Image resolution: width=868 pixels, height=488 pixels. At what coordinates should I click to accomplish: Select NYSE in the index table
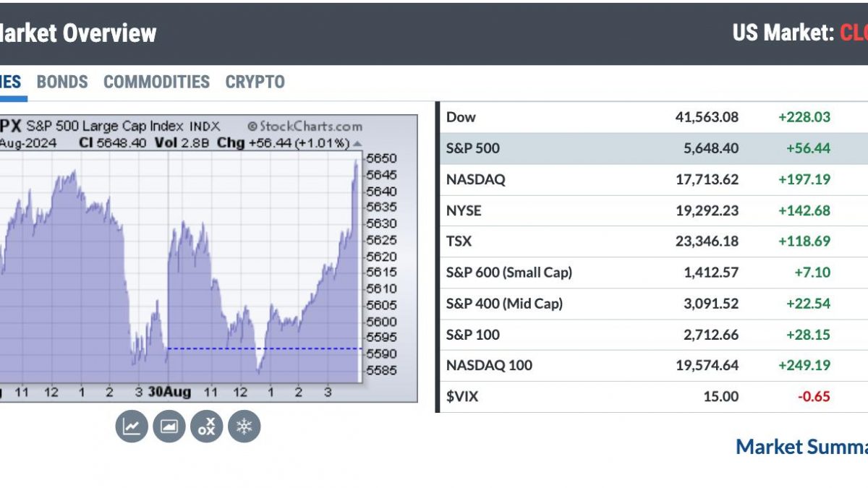464,210
